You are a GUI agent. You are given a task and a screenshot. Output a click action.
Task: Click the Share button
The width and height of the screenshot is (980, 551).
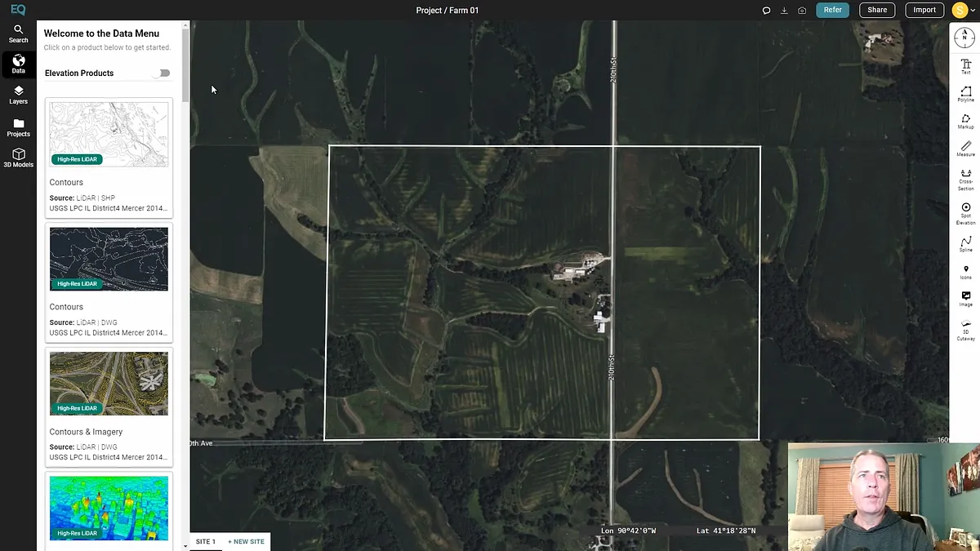877,10
